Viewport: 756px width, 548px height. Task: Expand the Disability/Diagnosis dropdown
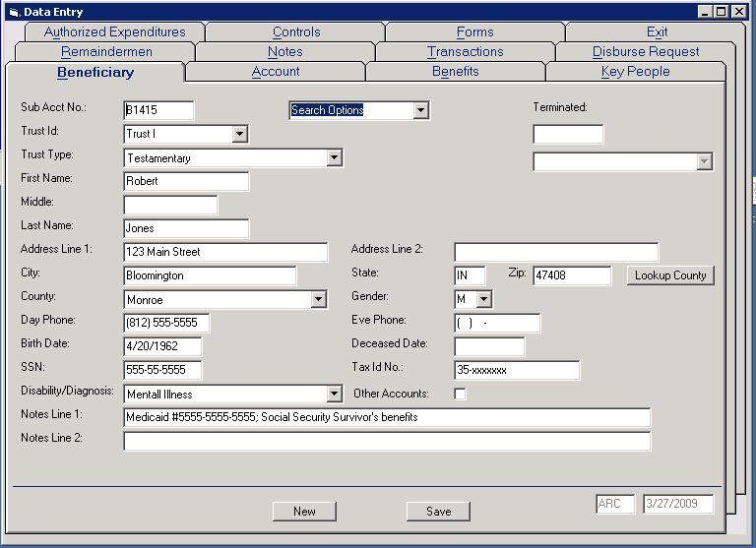334,395
